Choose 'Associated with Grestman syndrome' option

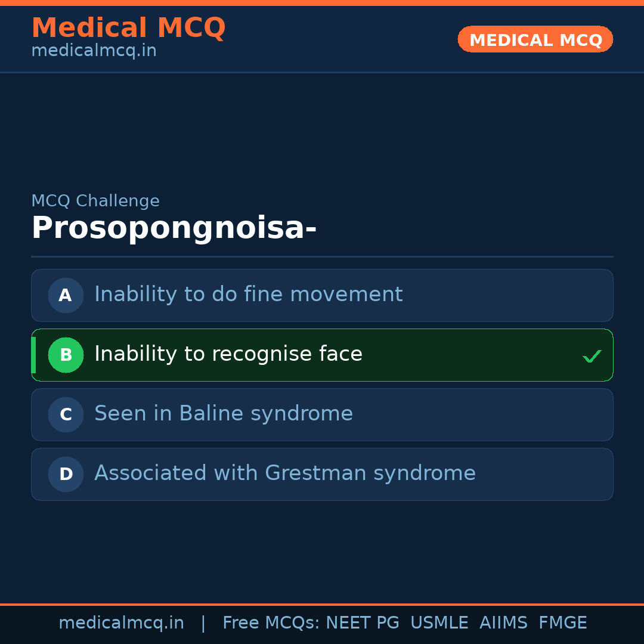click(x=285, y=473)
